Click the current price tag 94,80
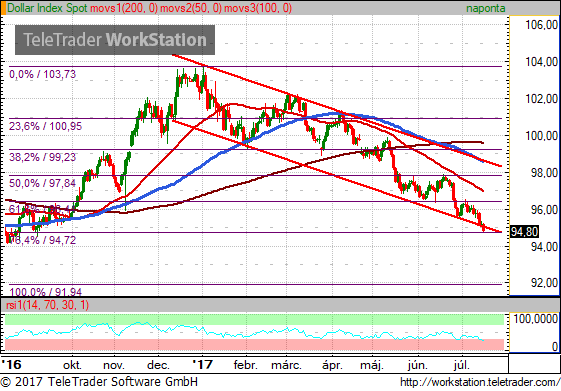561x391 pixels. point(524,232)
